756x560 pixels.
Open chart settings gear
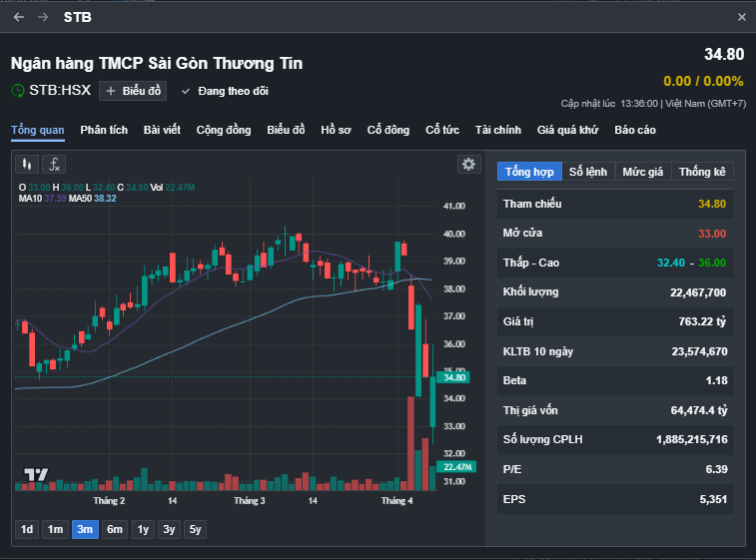pos(468,164)
